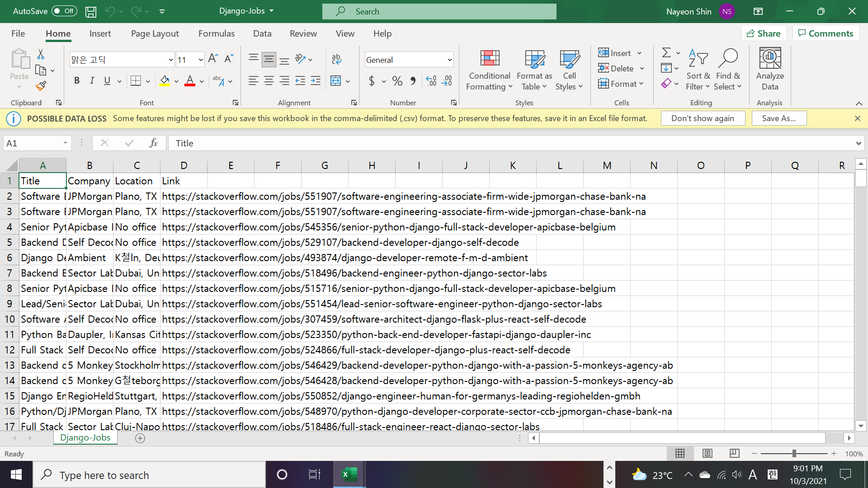The width and height of the screenshot is (868, 488).
Task: Open Excel from the Windows taskbar
Action: (349, 474)
